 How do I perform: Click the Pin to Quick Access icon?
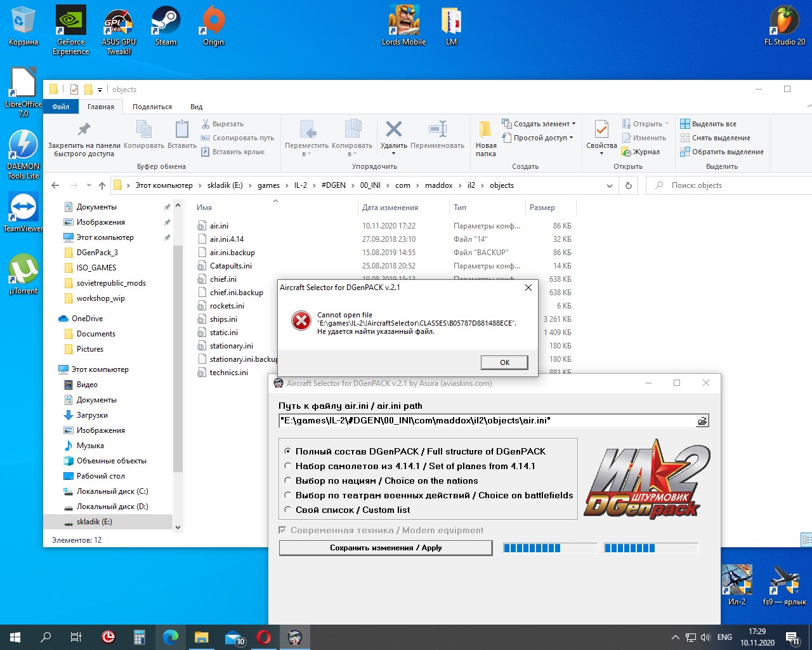(x=84, y=130)
